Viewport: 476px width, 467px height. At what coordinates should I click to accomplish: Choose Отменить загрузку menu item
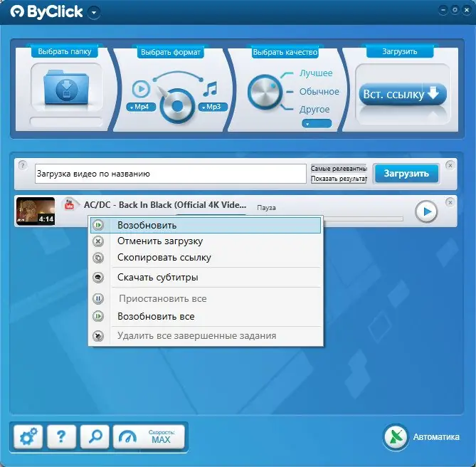206,241
